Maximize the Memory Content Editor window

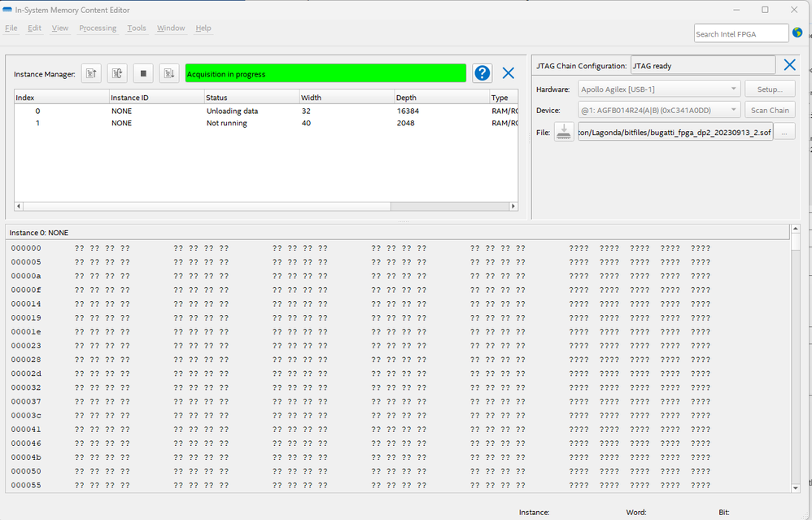point(765,10)
